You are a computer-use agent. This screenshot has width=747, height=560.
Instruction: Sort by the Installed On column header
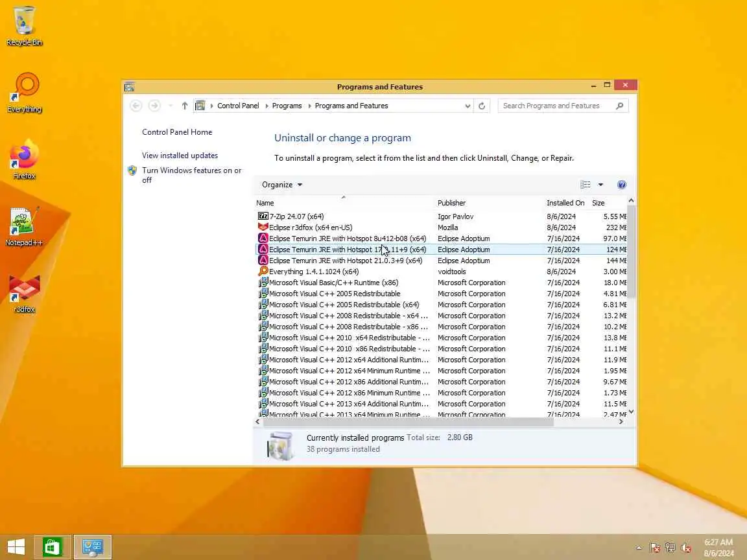566,203
